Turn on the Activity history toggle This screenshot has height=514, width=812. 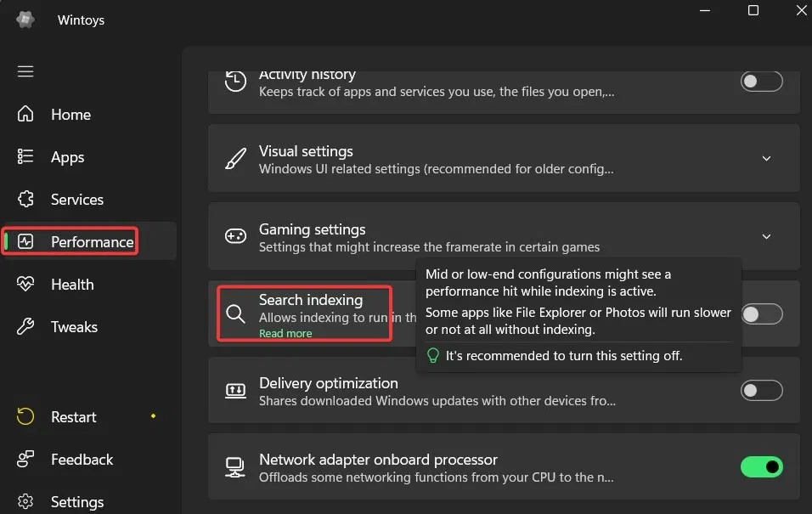coord(761,82)
